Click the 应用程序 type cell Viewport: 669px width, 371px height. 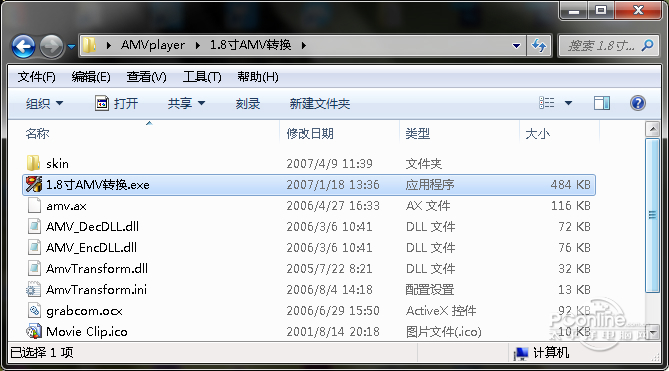pyautogui.click(x=430, y=185)
